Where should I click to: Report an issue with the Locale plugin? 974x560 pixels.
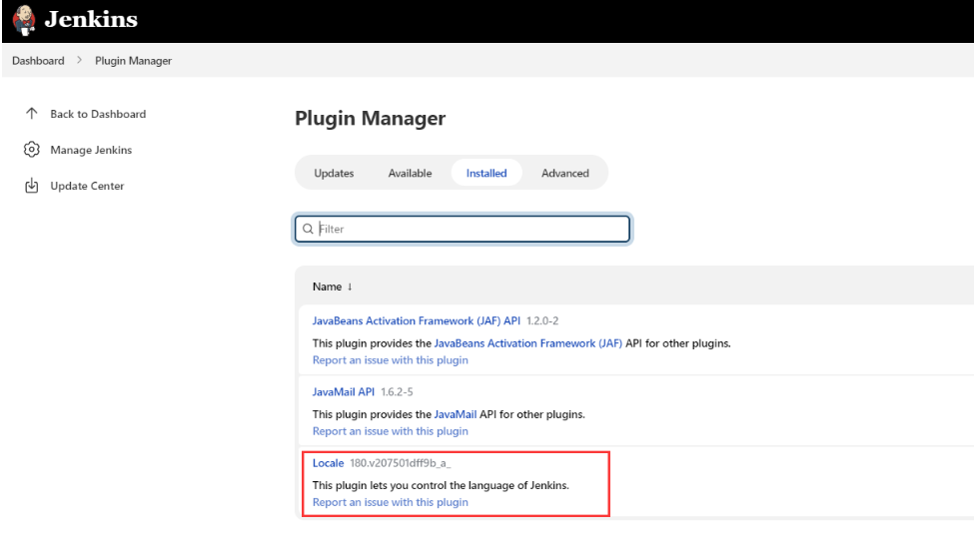(x=390, y=502)
